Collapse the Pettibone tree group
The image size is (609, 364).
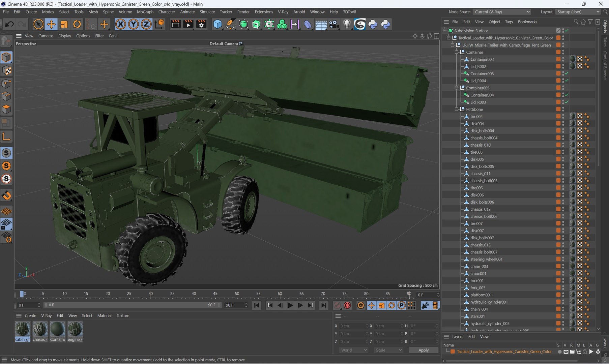457,109
